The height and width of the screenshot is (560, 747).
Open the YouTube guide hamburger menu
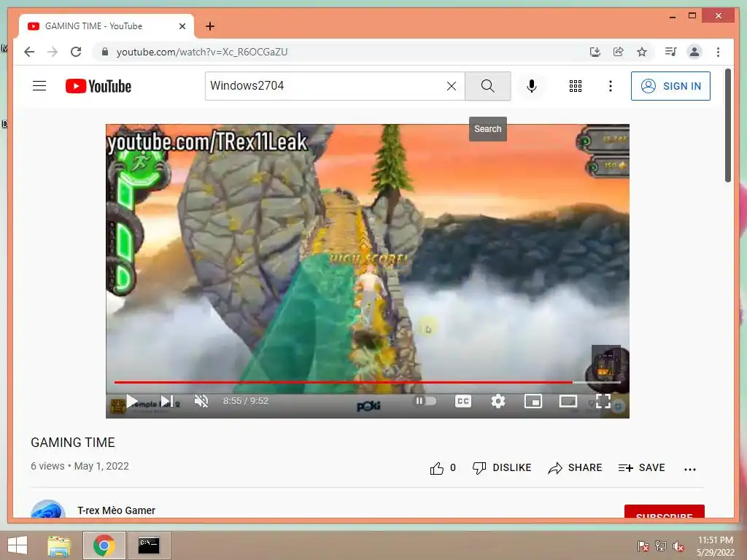(x=39, y=86)
